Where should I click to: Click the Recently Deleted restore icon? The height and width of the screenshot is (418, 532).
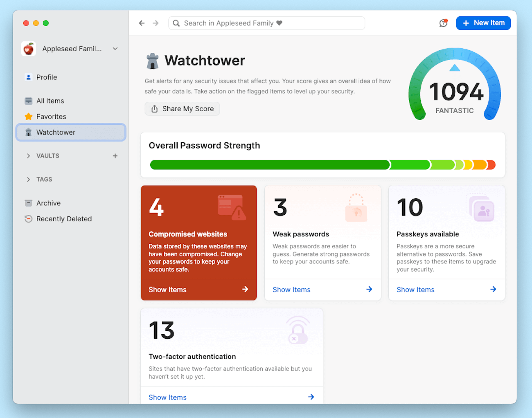28,219
